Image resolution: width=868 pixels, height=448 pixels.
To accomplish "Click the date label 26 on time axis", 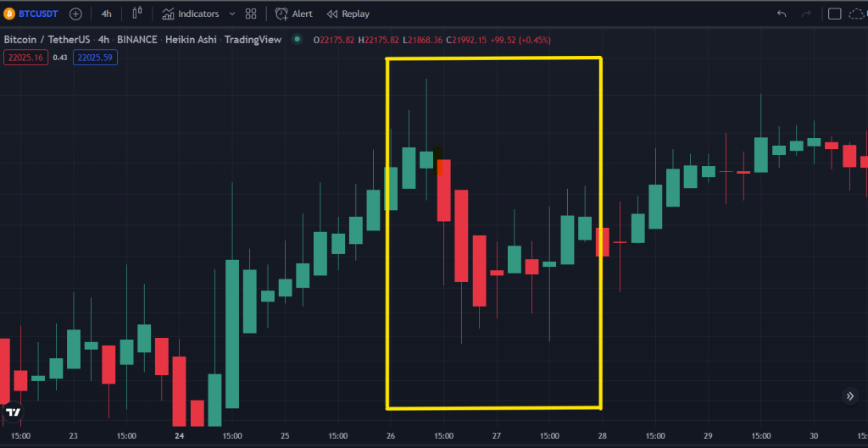I will [391, 436].
